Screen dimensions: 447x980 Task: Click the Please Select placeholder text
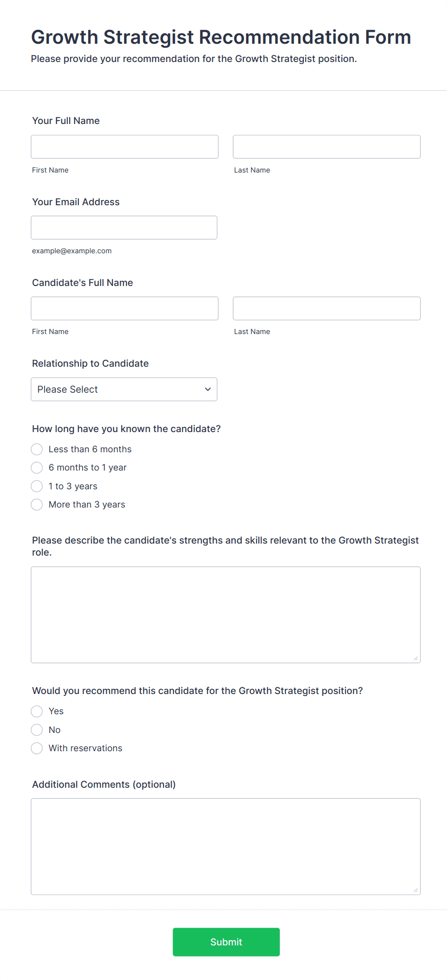pos(68,389)
